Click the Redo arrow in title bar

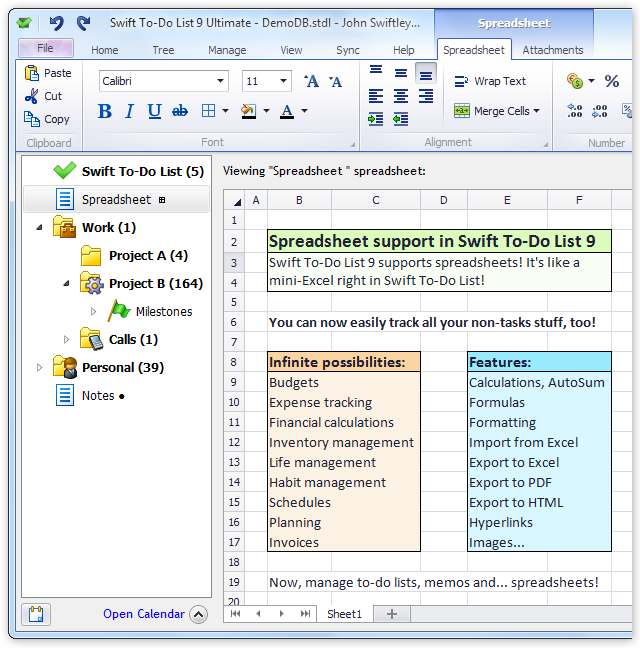tap(83, 23)
